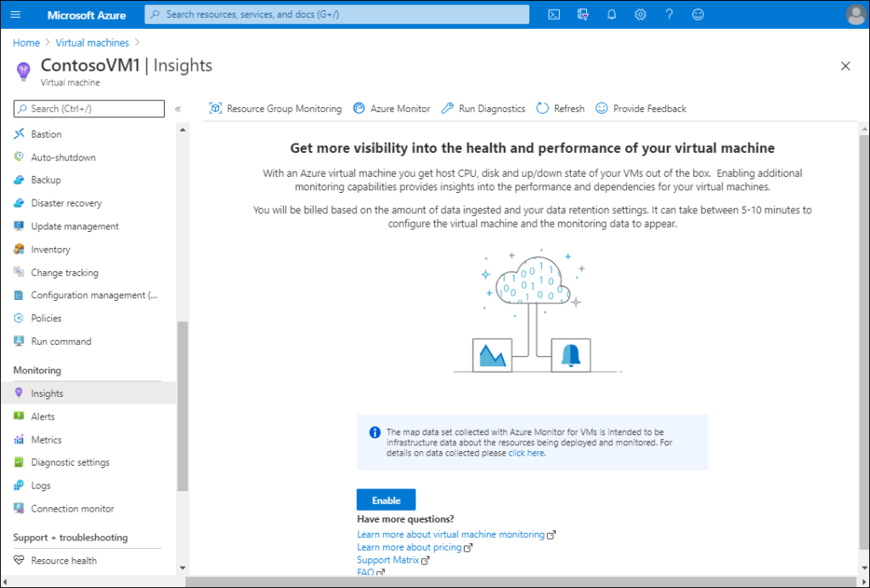Image resolution: width=870 pixels, height=588 pixels.
Task: Open Run Diagnostics in the toolbar
Action: coord(483,109)
